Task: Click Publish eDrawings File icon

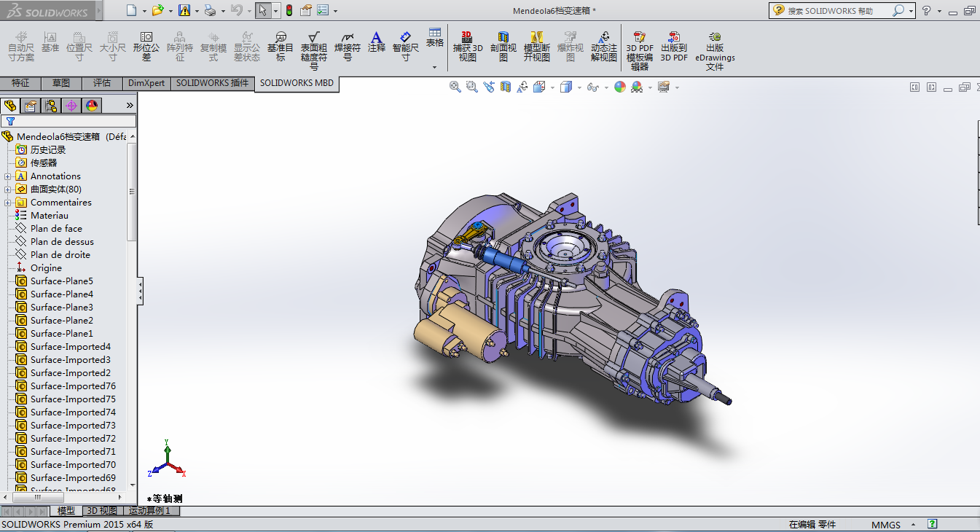Action: [715, 50]
